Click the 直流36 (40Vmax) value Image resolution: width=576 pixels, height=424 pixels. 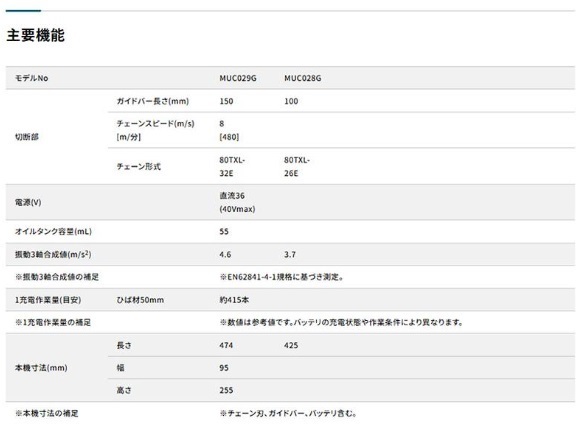237,202
